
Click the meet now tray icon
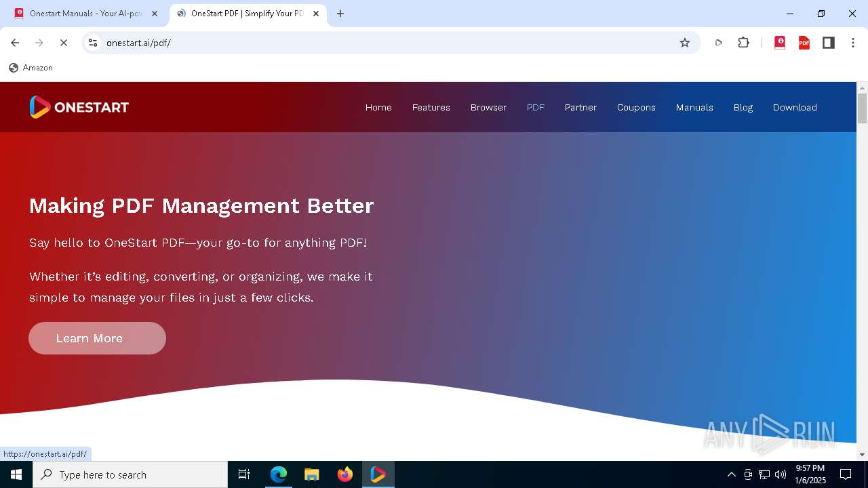(x=748, y=474)
